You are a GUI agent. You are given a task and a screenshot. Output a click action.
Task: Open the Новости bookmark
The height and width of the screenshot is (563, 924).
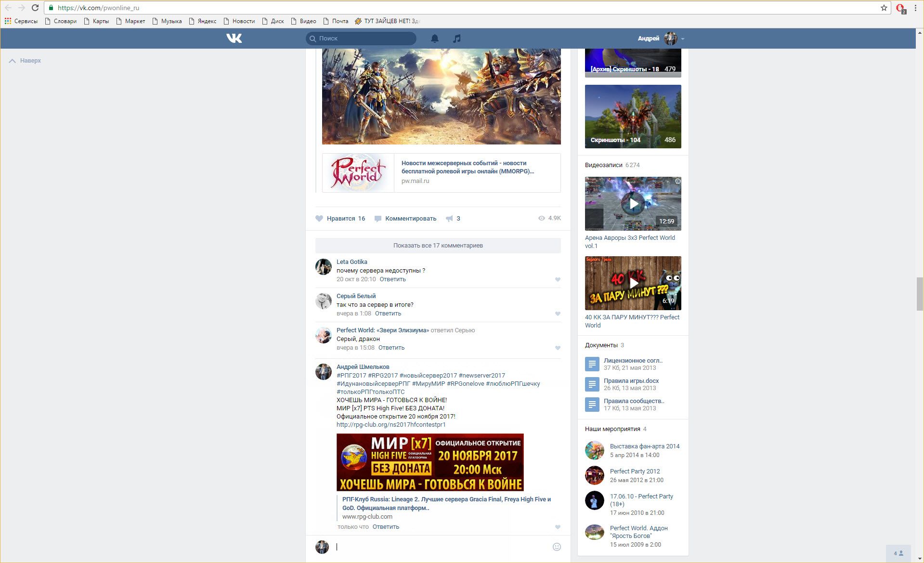[239, 21]
